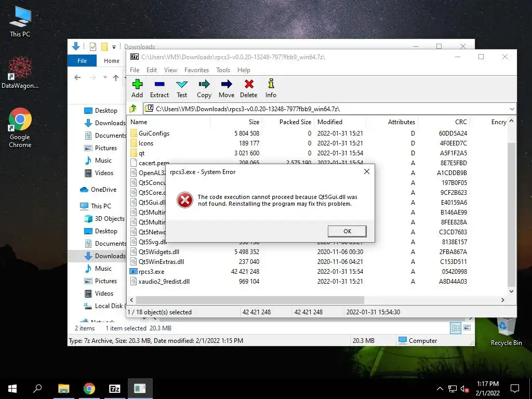Select the Copy toolbar icon in 7-Zip
The height and width of the screenshot is (399, 532).
204,88
